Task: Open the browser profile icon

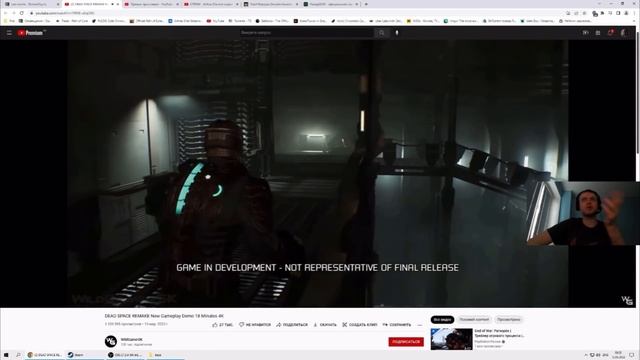Action: pyautogui.click(x=626, y=13)
